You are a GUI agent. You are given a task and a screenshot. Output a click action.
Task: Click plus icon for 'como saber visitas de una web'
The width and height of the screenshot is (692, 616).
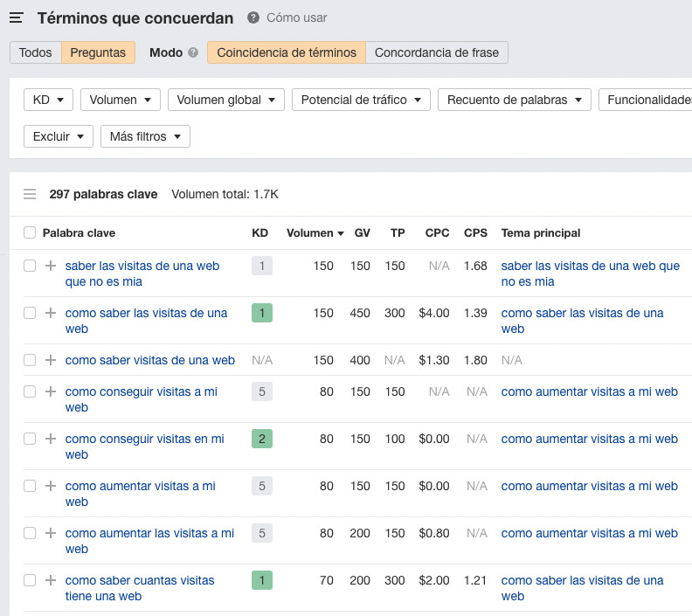(x=51, y=360)
